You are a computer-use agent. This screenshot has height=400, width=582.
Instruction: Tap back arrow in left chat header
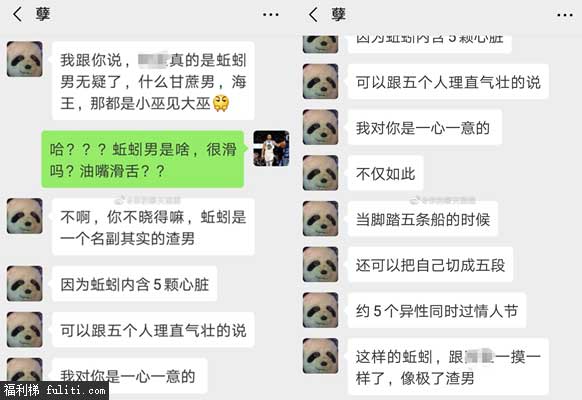17,15
